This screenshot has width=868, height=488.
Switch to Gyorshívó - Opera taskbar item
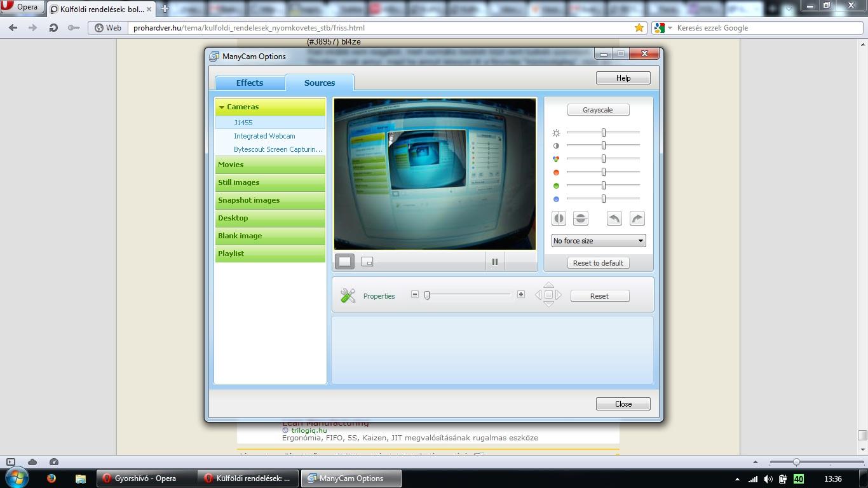click(146, 478)
